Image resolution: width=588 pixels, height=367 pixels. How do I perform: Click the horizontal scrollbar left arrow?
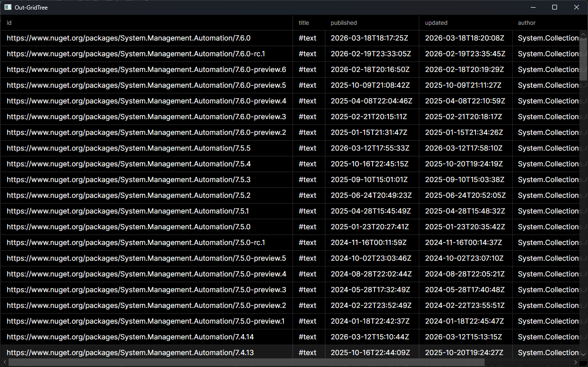pyautogui.click(x=4, y=362)
